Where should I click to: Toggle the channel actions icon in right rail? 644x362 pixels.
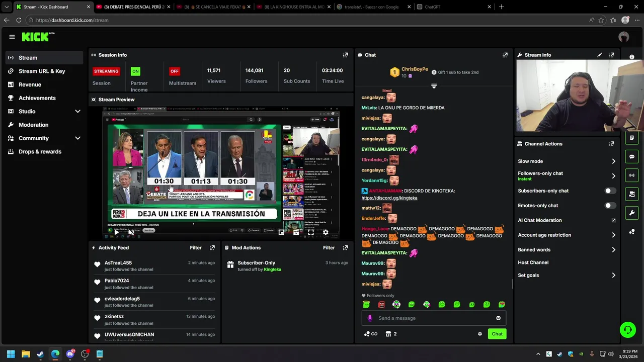(632, 194)
